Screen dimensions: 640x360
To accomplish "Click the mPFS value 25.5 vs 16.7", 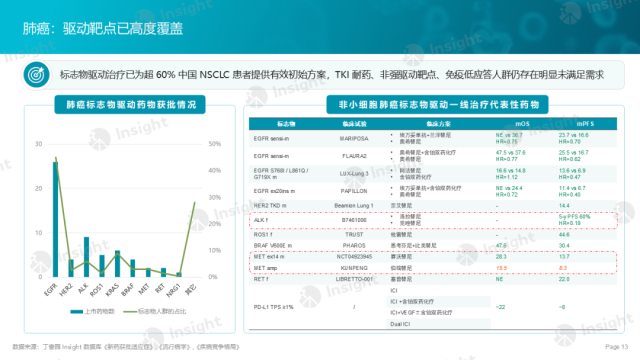I will point(573,153).
